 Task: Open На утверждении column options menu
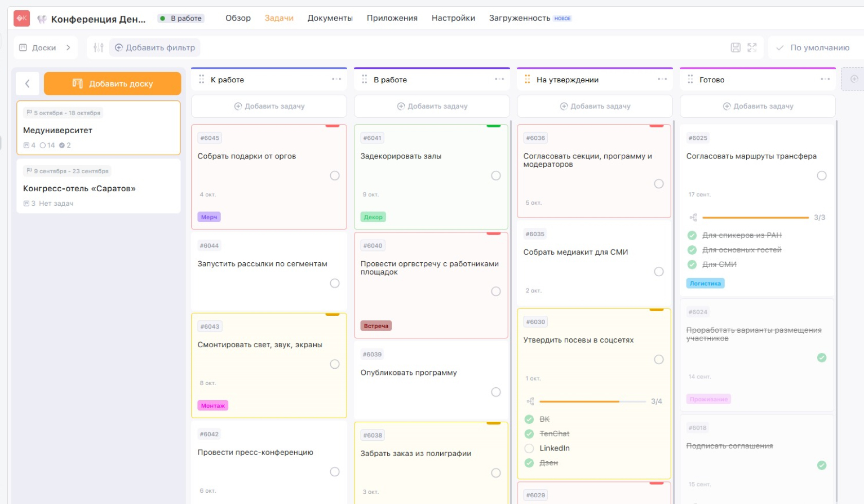[x=662, y=79]
